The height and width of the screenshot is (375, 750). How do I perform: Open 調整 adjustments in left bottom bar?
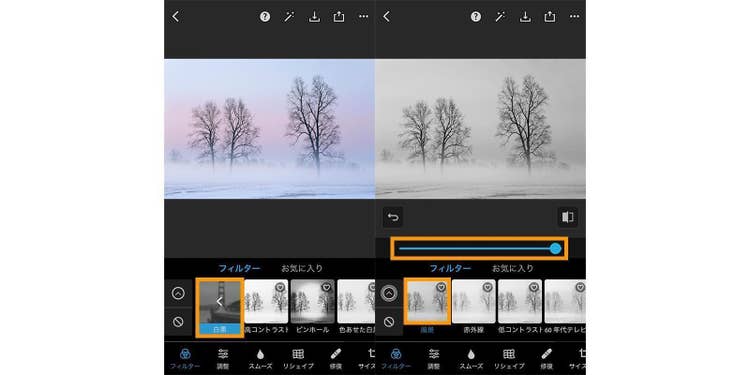[223, 360]
